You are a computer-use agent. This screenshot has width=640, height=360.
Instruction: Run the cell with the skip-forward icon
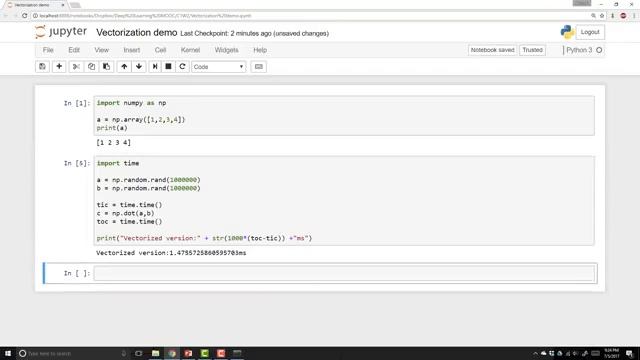[155, 67]
